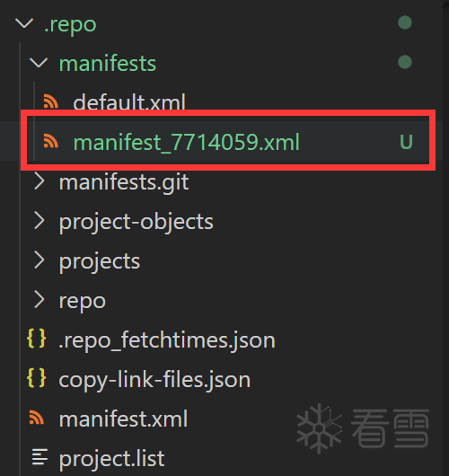The height and width of the screenshot is (476, 449).
Task: Open project.list file
Action: point(111,458)
